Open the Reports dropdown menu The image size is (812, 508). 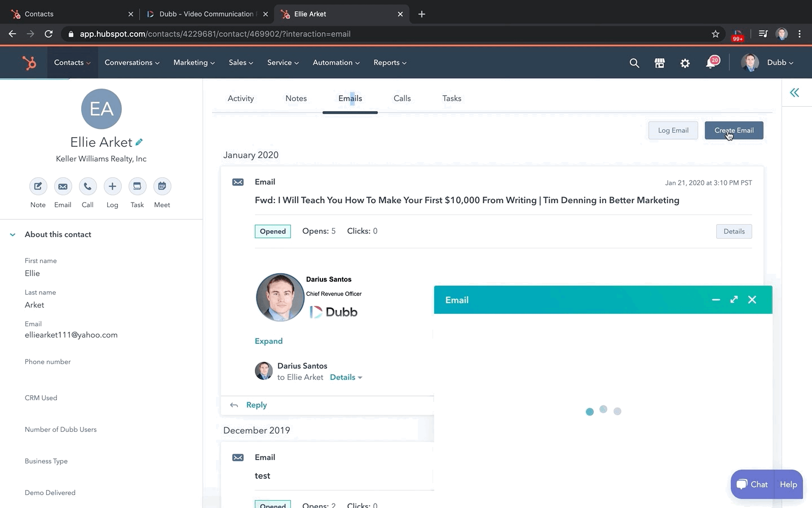390,63
